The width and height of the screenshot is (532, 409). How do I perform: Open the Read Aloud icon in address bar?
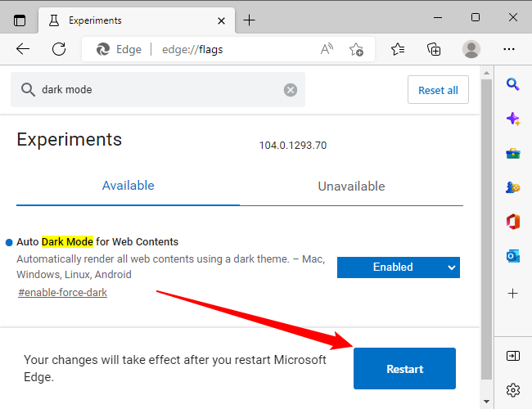pyautogui.click(x=327, y=49)
